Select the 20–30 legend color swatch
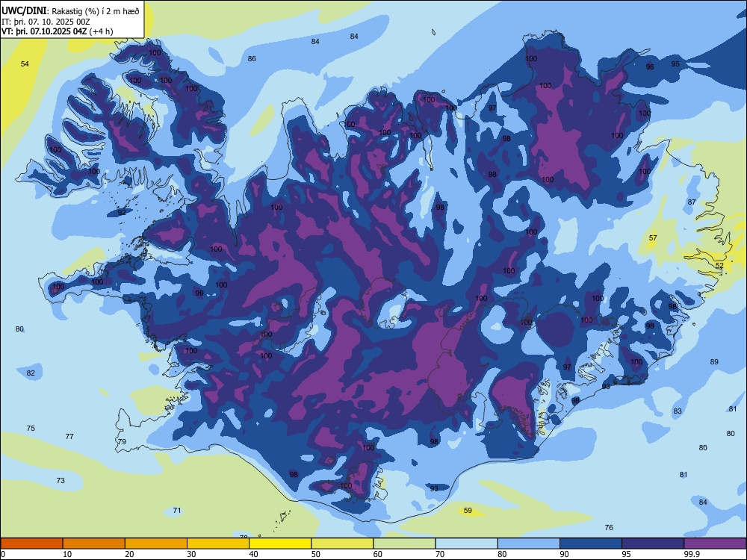The image size is (747, 560). tap(156, 544)
